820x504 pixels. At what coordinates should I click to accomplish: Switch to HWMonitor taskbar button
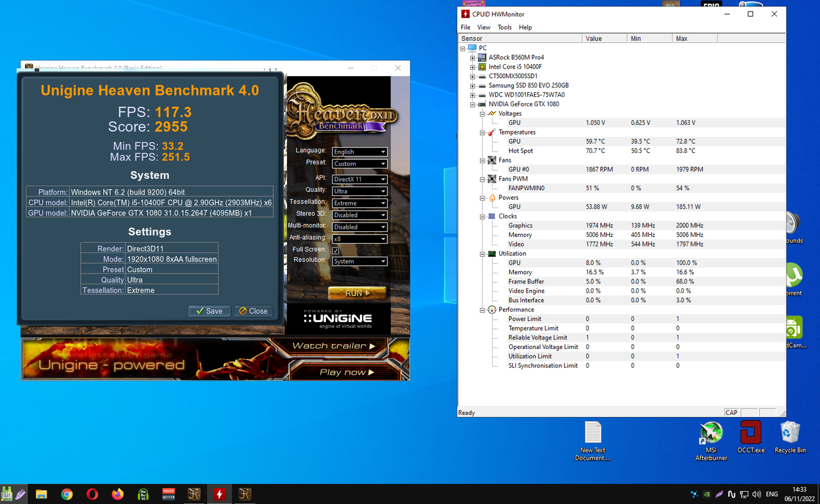click(x=219, y=494)
